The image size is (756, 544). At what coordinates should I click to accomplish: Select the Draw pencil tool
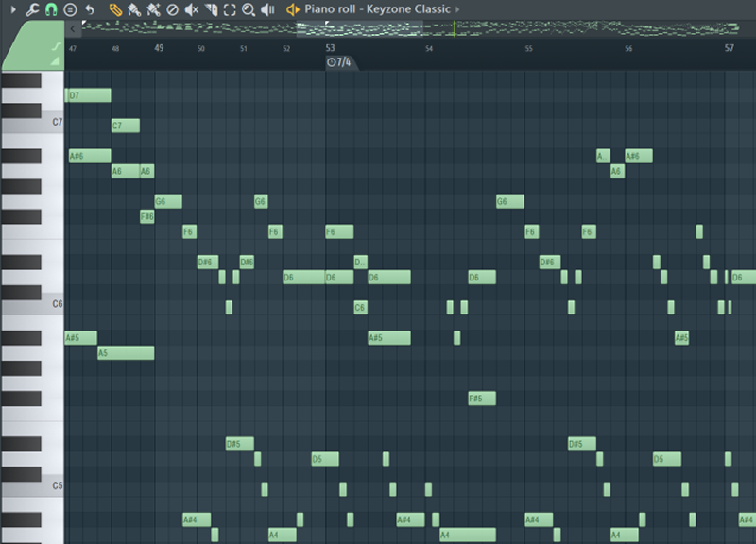pyautogui.click(x=115, y=9)
